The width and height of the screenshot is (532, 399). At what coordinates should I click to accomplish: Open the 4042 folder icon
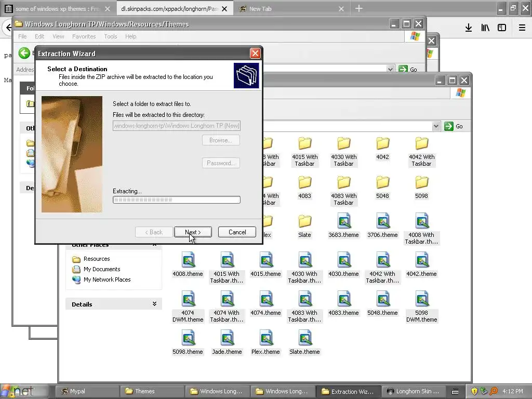[382, 144]
